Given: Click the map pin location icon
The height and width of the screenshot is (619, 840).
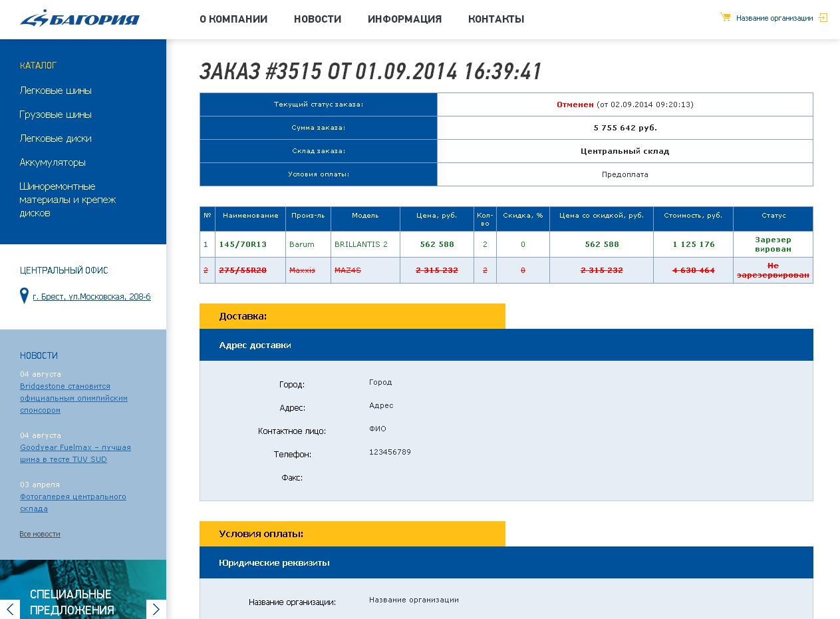Looking at the screenshot, I should (x=25, y=296).
